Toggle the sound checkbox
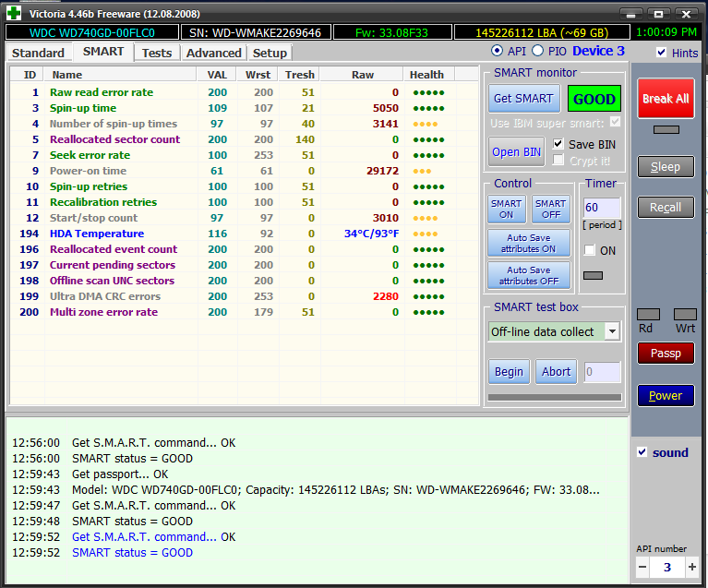708x588 pixels. 642,452
